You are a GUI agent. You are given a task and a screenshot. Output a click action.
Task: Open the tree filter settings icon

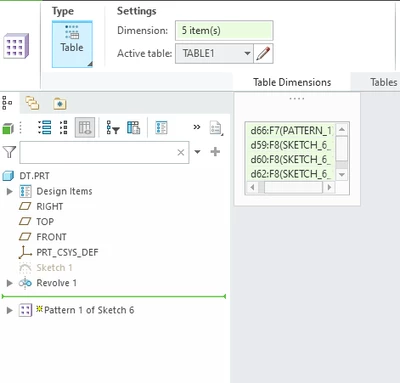tap(113, 127)
